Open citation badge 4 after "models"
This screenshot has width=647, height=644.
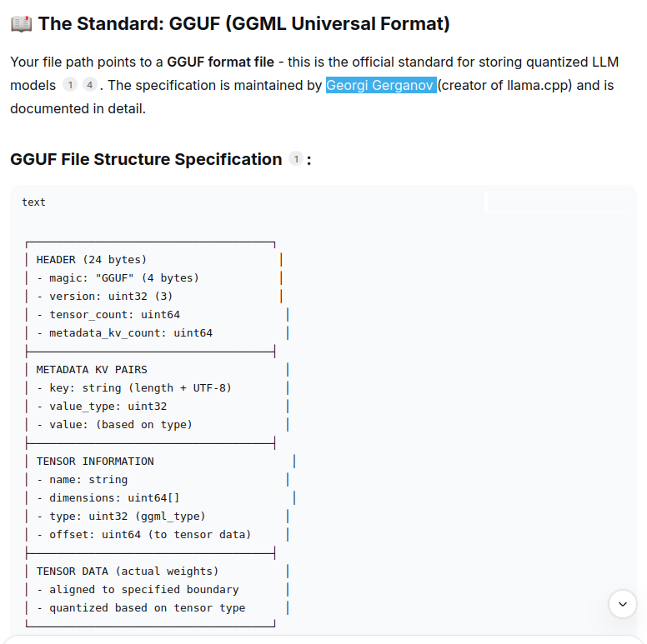pyautogui.click(x=90, y=86)
